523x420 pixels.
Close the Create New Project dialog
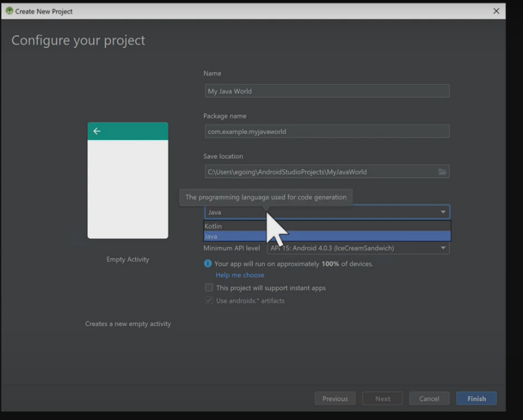pos(496,11)
